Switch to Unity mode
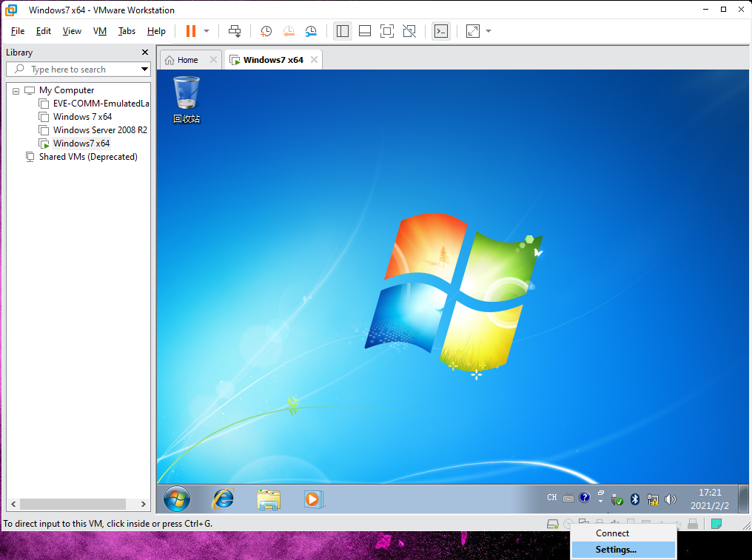752x560 pixels. [409, 31]
